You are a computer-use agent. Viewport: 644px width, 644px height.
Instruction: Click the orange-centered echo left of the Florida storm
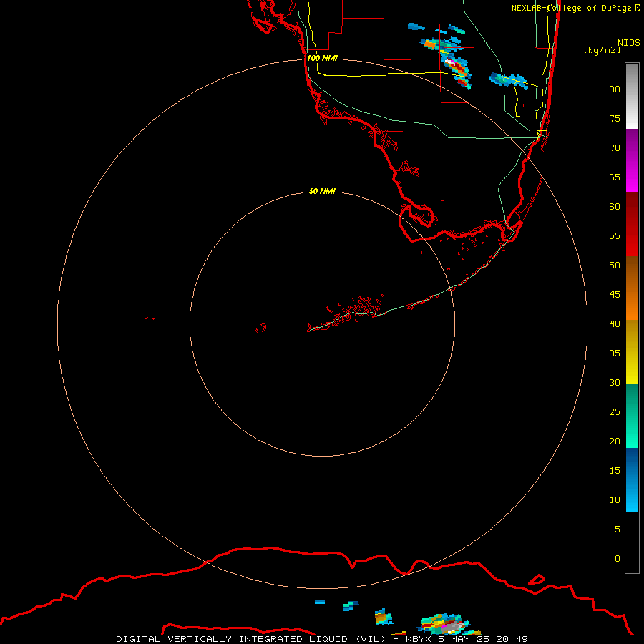point(431,43)
